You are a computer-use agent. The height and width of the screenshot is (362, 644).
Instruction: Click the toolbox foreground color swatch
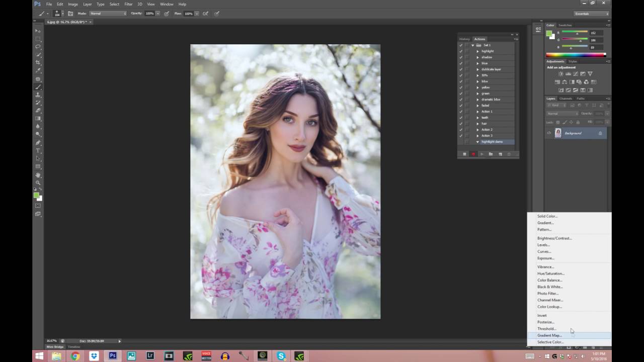[36, 195]
